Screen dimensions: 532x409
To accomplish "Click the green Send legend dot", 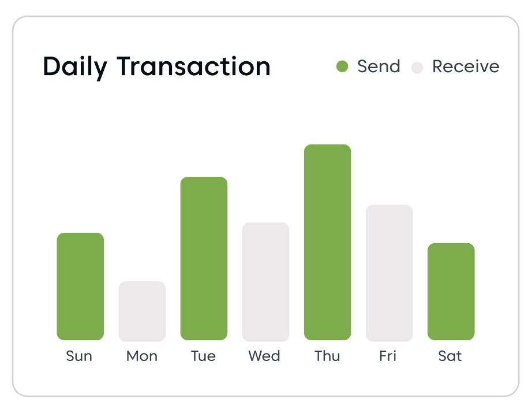I will pos(342,67).
